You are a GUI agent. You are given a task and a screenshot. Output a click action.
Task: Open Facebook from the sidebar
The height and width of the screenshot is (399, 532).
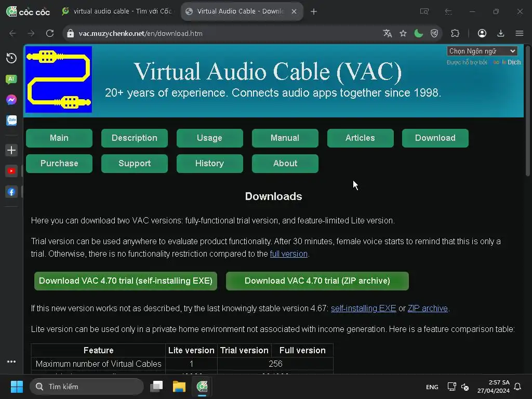11,192
